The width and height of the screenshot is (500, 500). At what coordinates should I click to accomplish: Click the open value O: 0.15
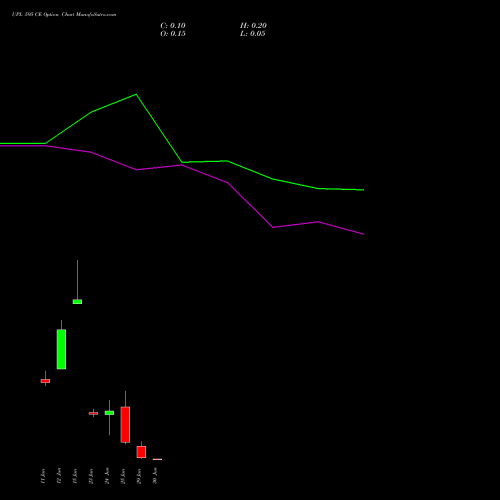[173, 34]
